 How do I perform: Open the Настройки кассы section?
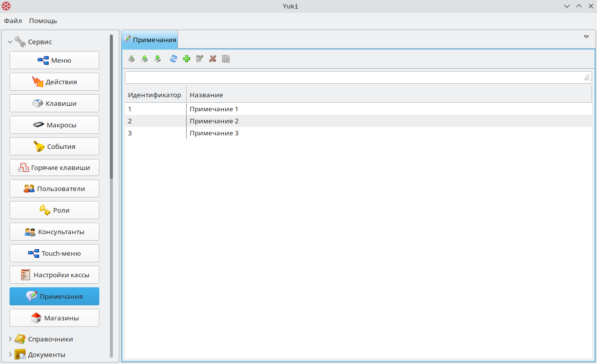click(x=54, y=275)
